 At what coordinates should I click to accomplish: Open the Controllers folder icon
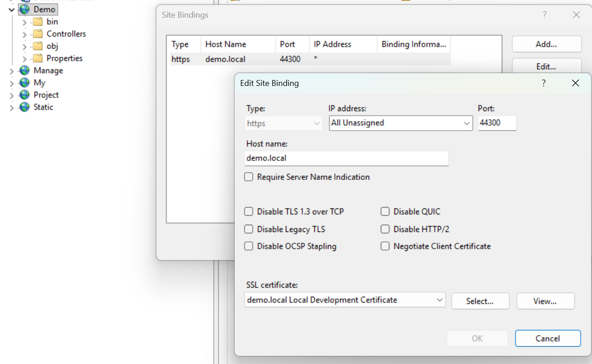(38, 33)
